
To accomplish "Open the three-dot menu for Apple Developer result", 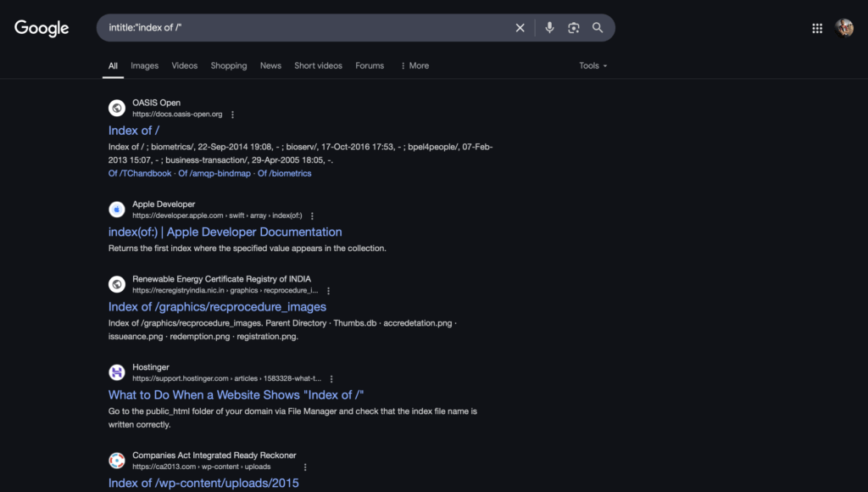I will tap(312, 216).
